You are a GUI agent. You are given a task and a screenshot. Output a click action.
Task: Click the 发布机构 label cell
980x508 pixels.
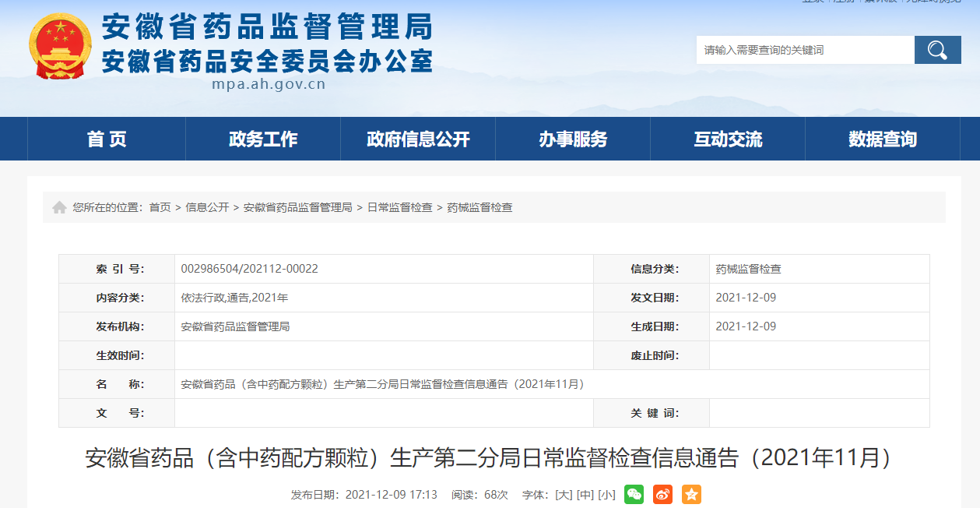pyautogui.click(x=117, y=326)
